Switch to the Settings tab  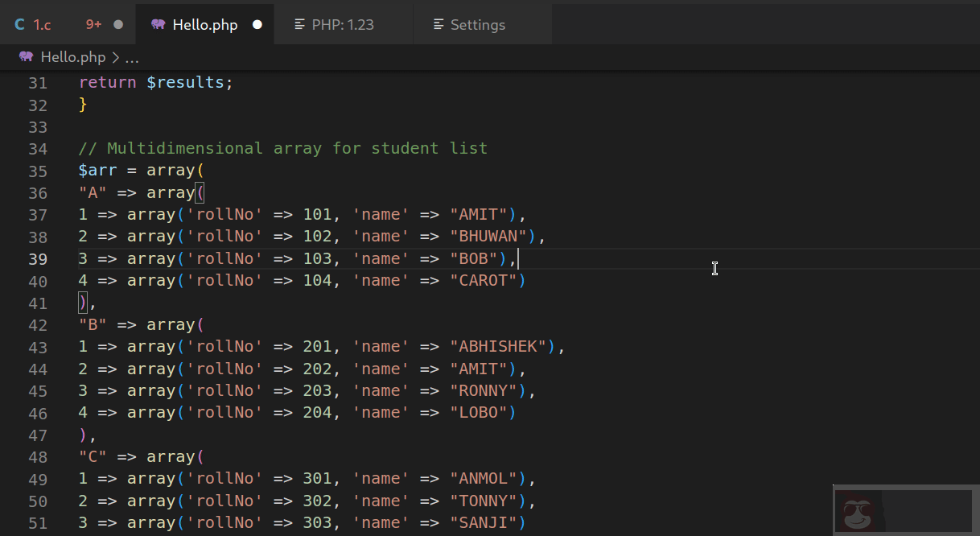coord(476,24)
